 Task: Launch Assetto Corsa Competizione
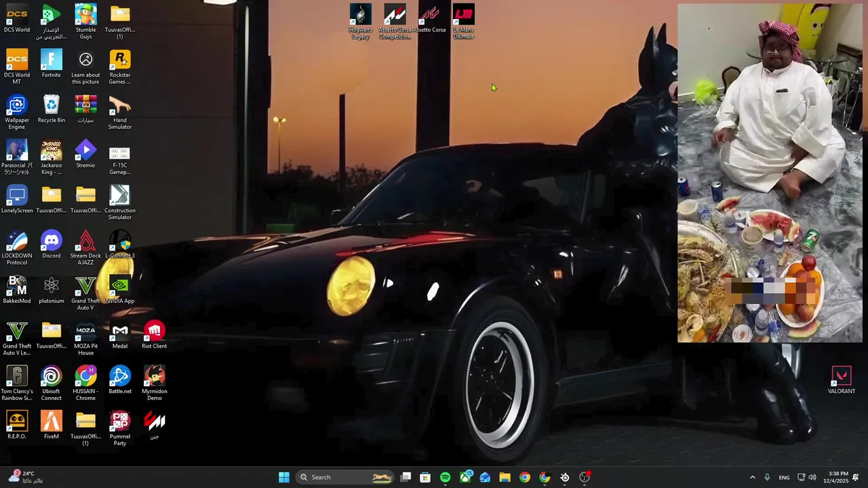pyautogui.click(x=395, y=22)
